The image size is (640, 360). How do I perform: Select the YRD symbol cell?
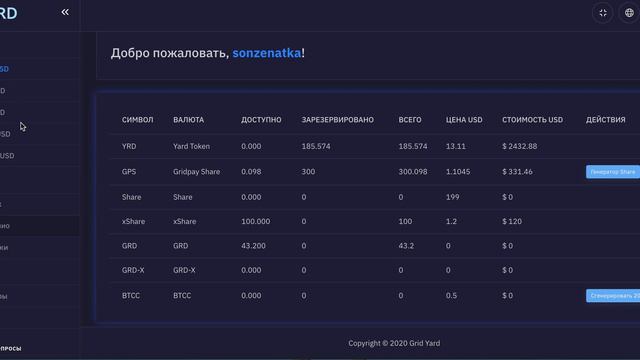(129, 146)
